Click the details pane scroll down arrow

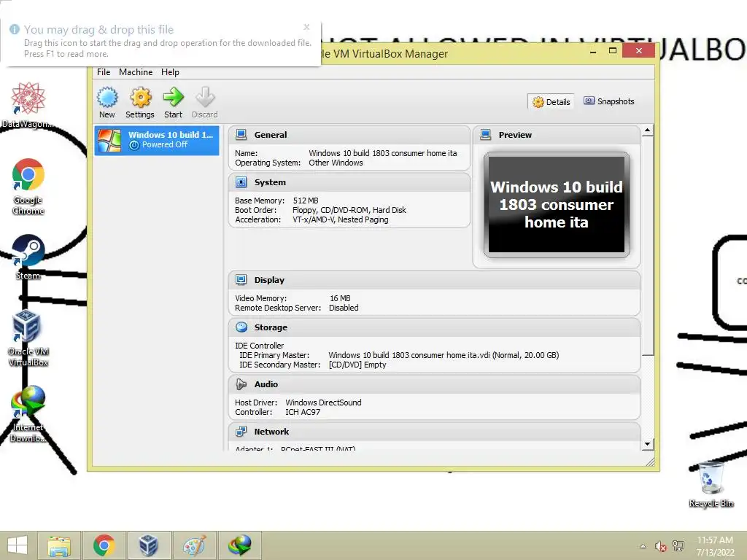[647, 444]
